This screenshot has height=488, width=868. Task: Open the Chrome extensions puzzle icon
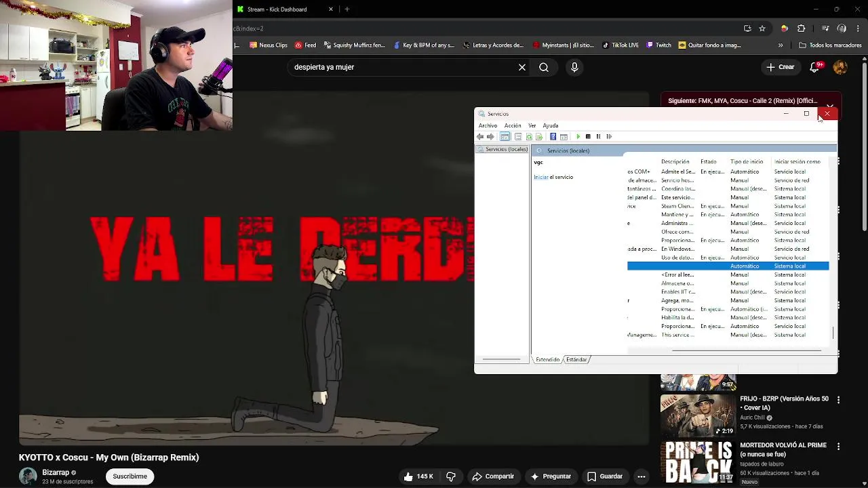tap(802, 28)
